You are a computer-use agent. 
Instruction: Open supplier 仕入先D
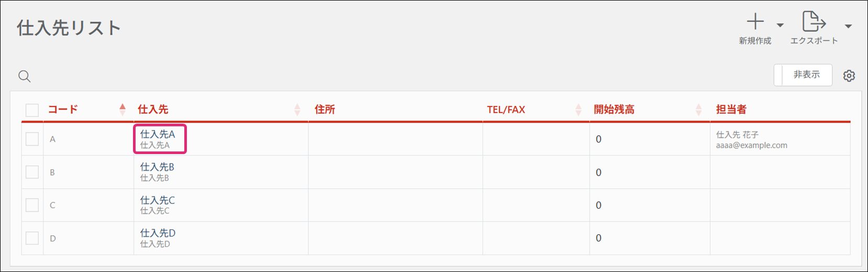(158, 233)
